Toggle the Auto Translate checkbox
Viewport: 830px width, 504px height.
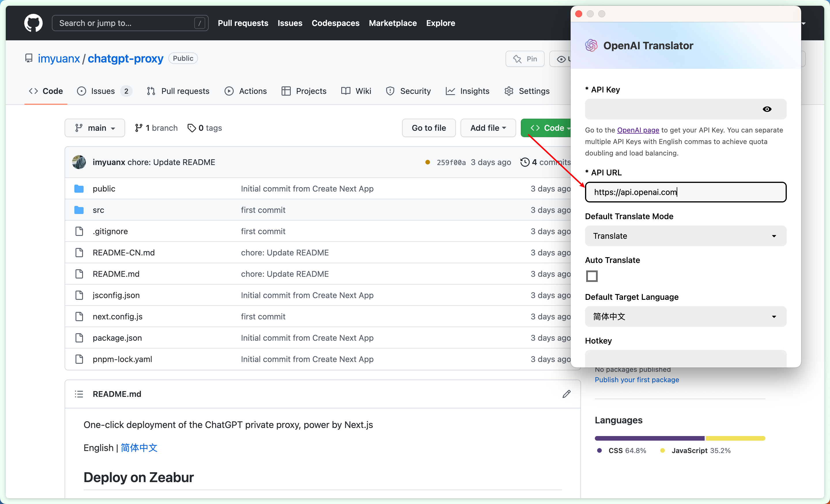(x=592, y=275)
